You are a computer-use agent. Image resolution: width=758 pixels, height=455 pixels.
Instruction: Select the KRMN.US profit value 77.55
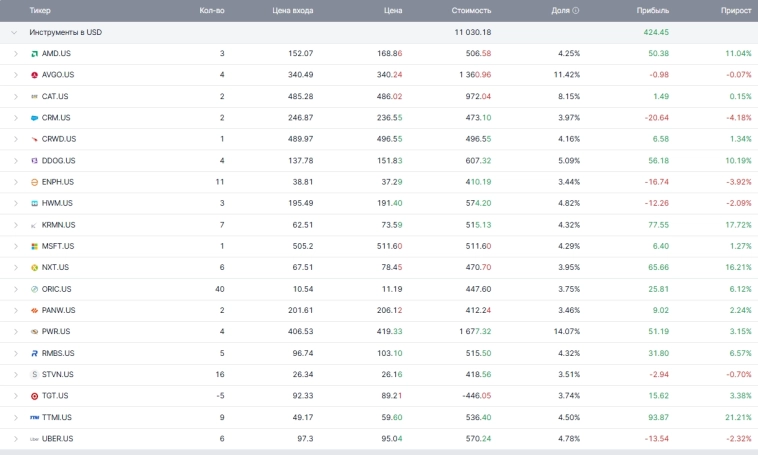pos(658,225)
